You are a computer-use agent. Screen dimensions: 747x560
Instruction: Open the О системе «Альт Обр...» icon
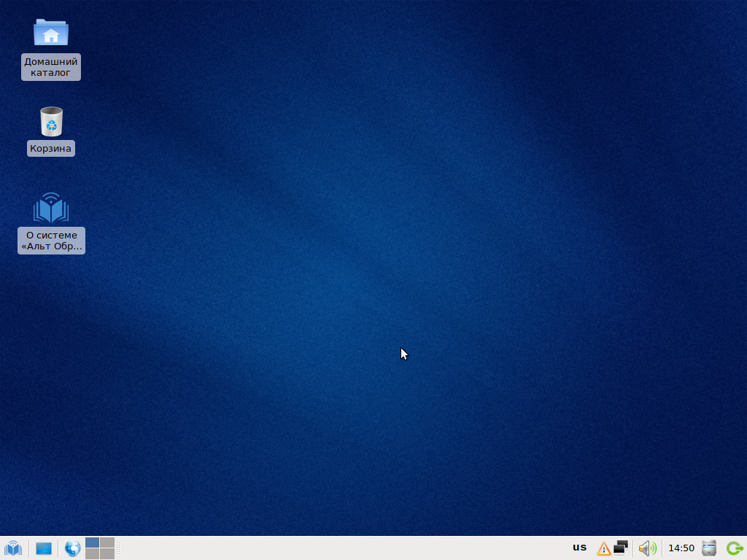pyautogui.click(x=51, y=209)
